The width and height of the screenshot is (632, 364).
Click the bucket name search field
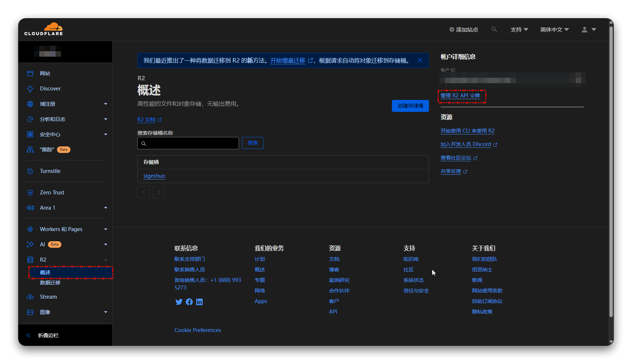pyautogui.click(x=188, y=143)
